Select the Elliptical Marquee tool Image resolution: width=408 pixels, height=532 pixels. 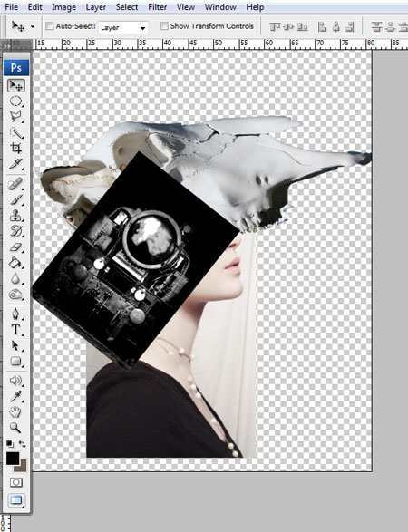click(16, 102)
